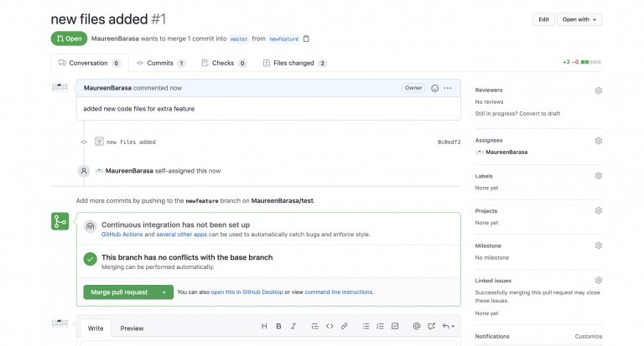
Task: Apply bold formatting in the comment editor
Action: (279, 326)
